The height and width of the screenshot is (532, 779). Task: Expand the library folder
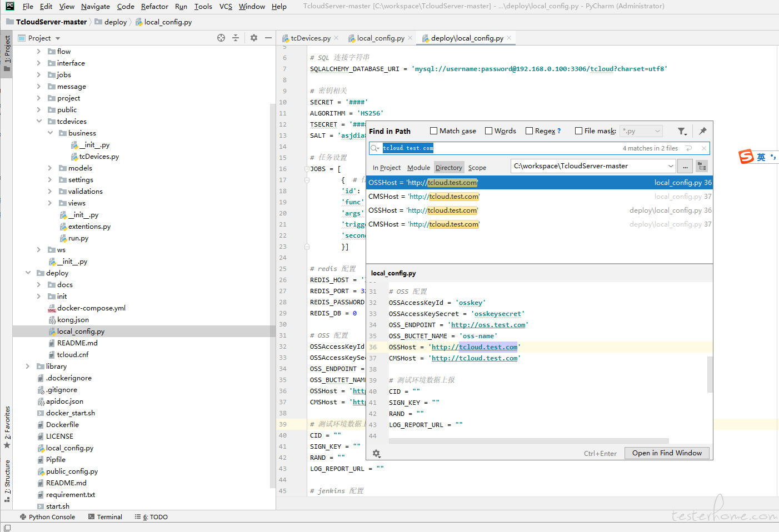pos(28,366)
